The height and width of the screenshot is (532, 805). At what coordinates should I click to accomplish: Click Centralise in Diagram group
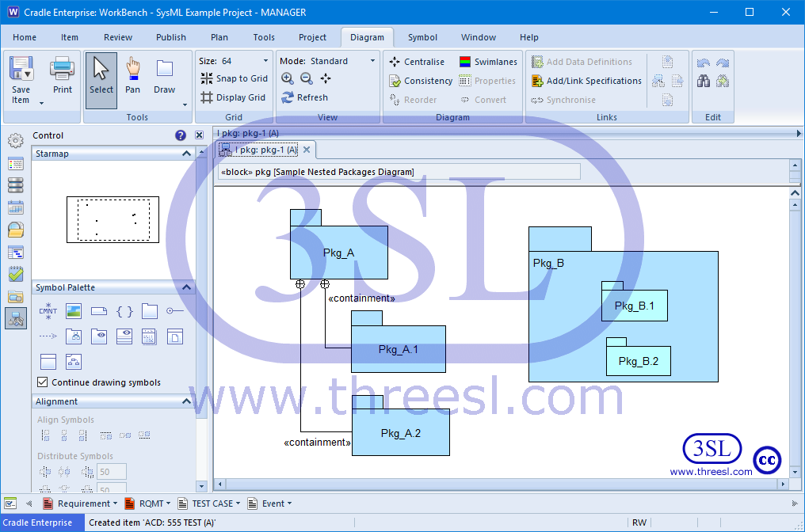pyautogui.click(x=416, y=62)
